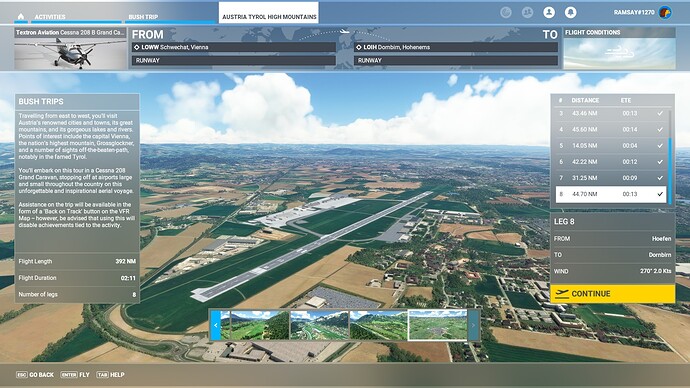Click the right arrow of thumbnail carousel
690x388 pixels.
coord(473,325)
